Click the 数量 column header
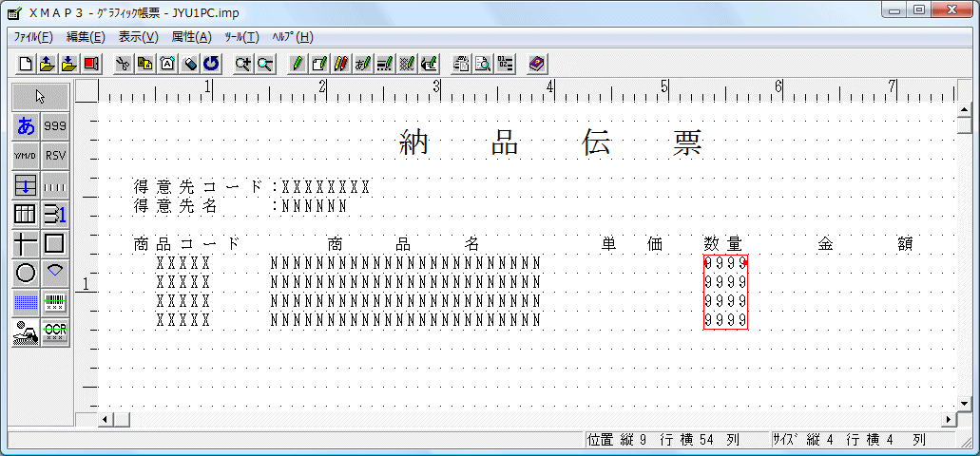This screenshot has width=980, height=456. point(723,244)
